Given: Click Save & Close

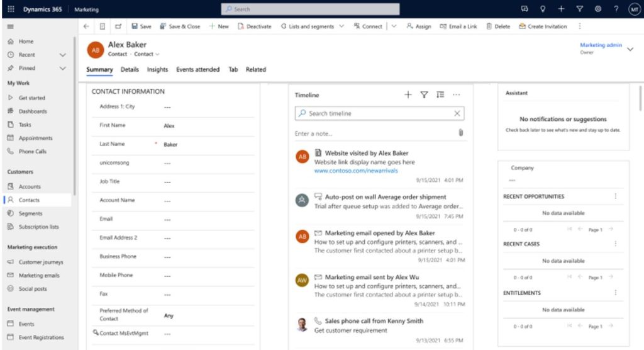Looking at the screenshot, I should [180, 26].
